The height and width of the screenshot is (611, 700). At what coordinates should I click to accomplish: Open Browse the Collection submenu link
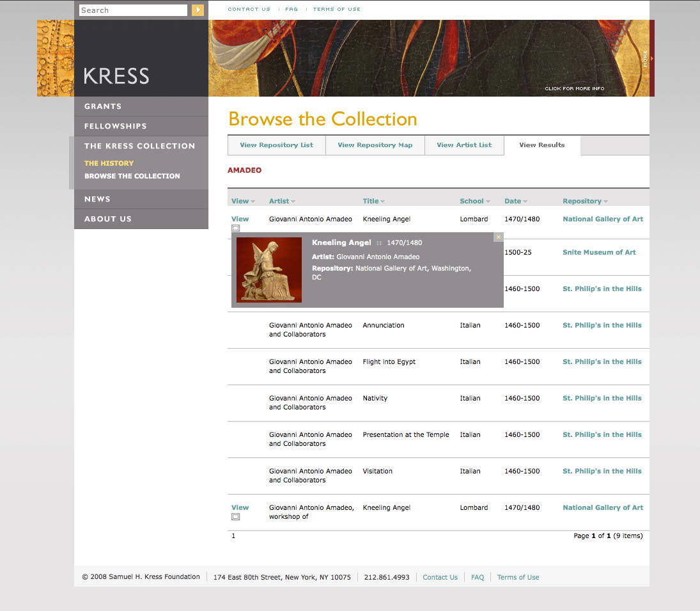click(132, 176)
